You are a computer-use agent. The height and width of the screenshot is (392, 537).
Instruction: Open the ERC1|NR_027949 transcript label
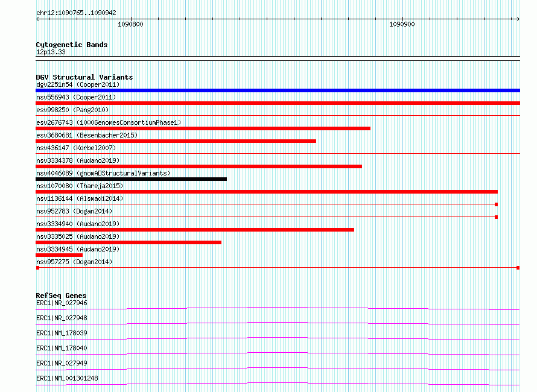62,363
